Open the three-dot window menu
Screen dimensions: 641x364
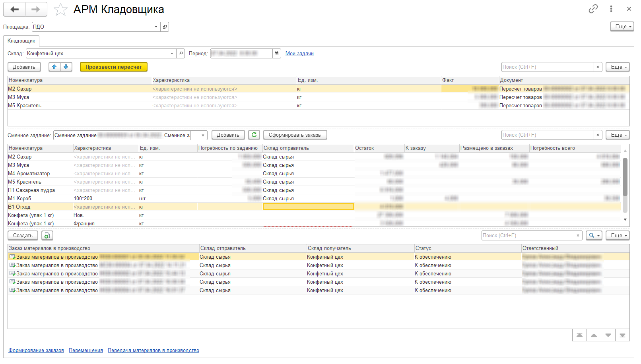[x=611, y=9]
